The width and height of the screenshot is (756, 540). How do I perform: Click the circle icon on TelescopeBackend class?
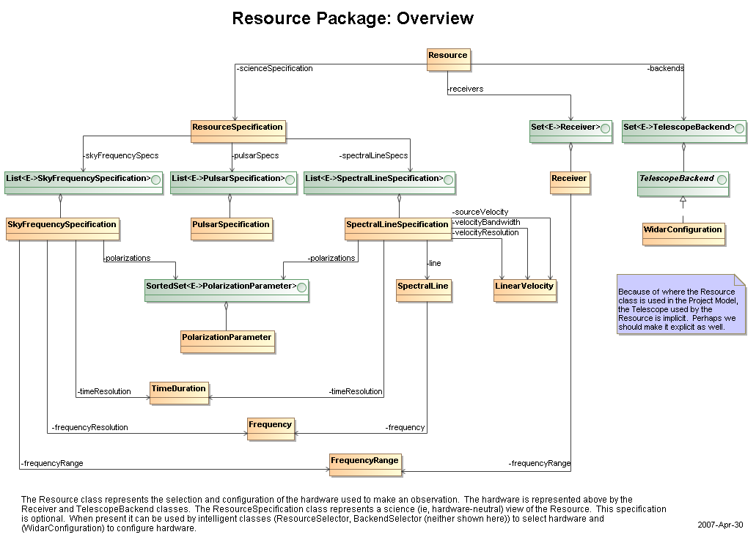(721, 178)
